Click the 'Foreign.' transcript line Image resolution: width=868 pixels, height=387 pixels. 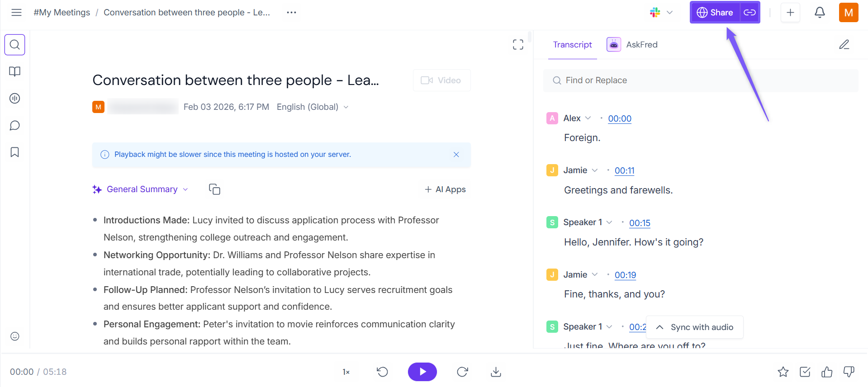pos(582,137)
